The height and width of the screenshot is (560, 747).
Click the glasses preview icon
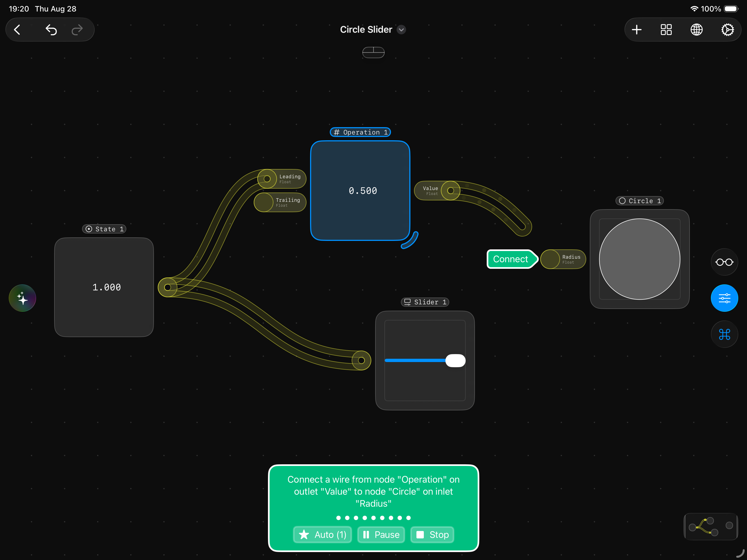tap(724, 262)
